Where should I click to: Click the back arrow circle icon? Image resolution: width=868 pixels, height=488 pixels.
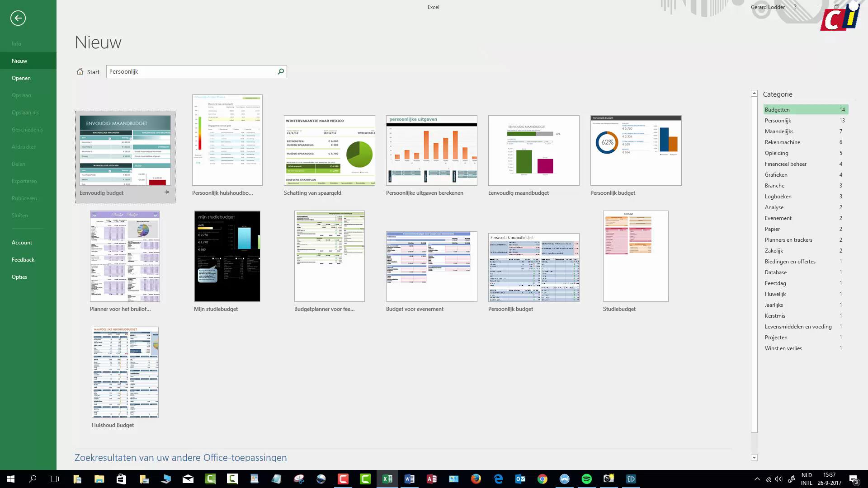(18, 18)
